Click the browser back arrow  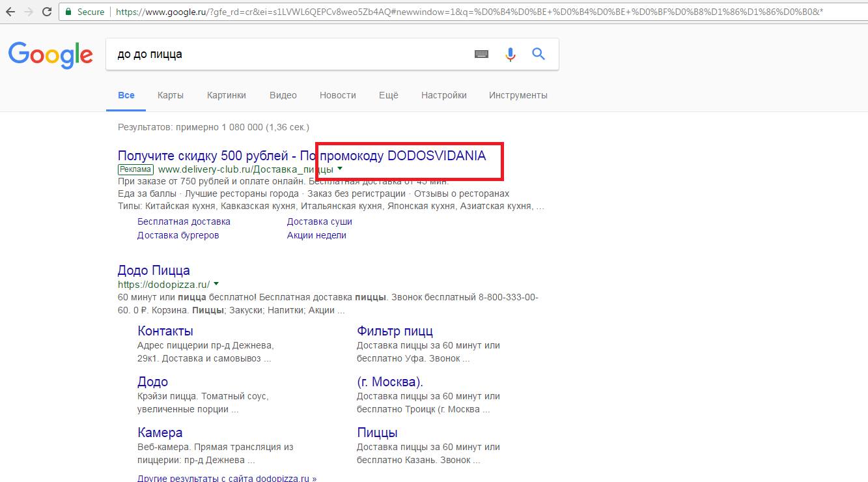[11, 12]
